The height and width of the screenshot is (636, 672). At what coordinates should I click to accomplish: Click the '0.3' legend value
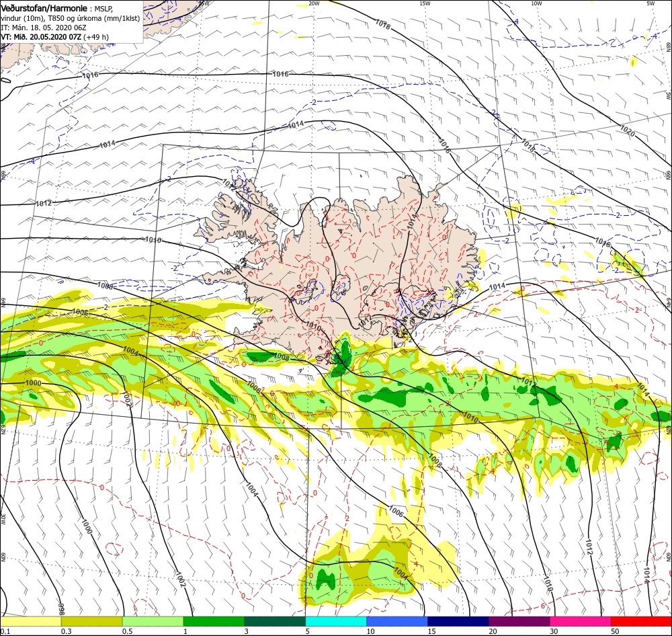[x=67, y=631]
